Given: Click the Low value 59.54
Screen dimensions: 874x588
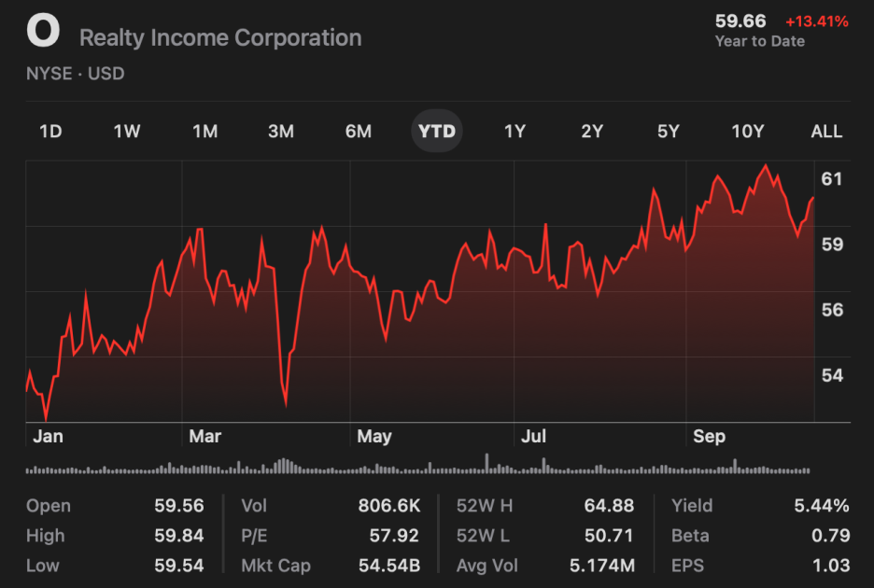Looking at the screenshot, I should [179, 566].
